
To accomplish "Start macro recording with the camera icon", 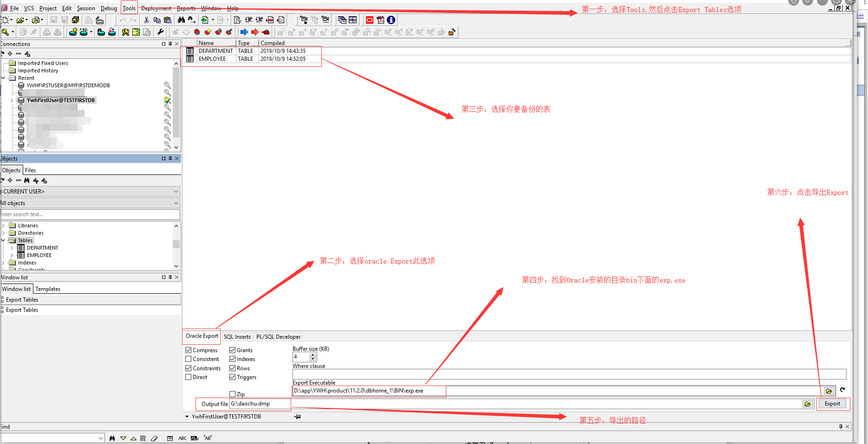I will pos(304,20).
